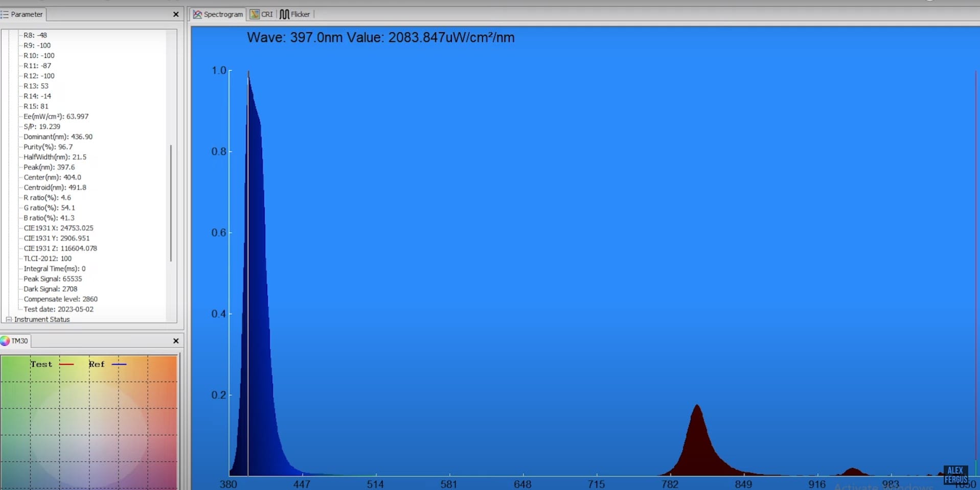Viewport: 980px width, 490px height.
Task: Select the 'R8: -48' parameter row
Action: click(35, 35)
